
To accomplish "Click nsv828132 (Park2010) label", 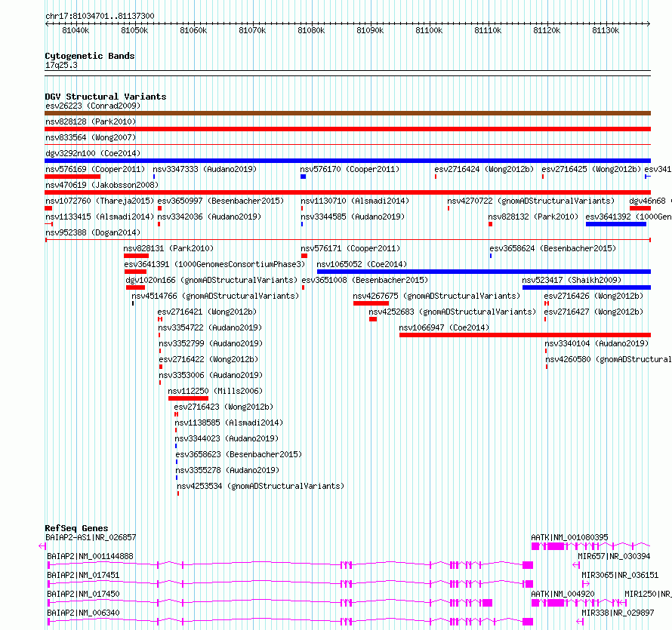I will tap(533, 217).
